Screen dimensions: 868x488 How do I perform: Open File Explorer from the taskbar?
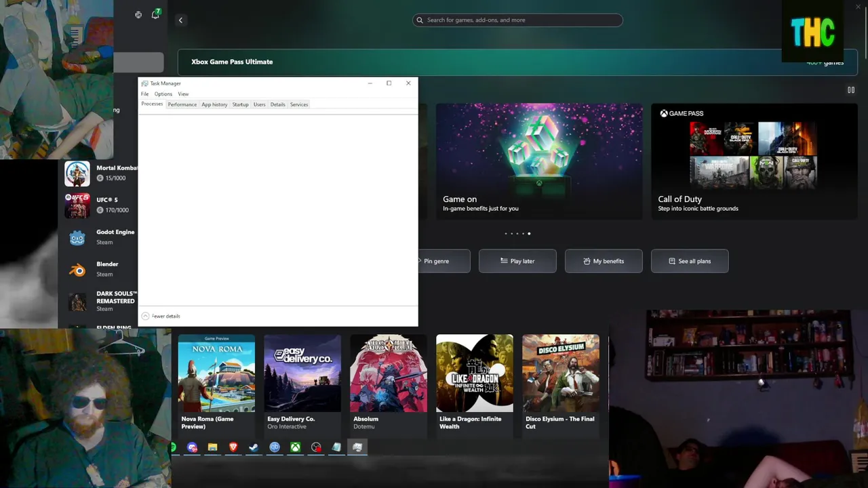point(212,447)
